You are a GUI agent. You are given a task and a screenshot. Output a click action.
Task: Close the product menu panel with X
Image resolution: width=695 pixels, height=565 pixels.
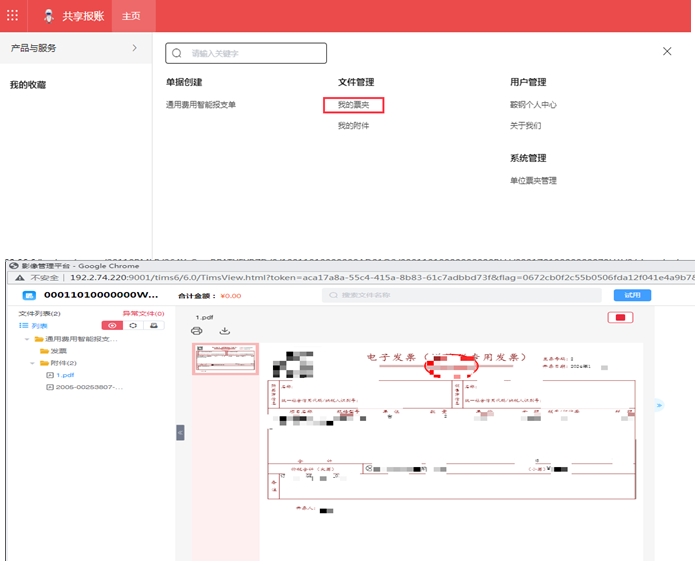coord(667,51)
